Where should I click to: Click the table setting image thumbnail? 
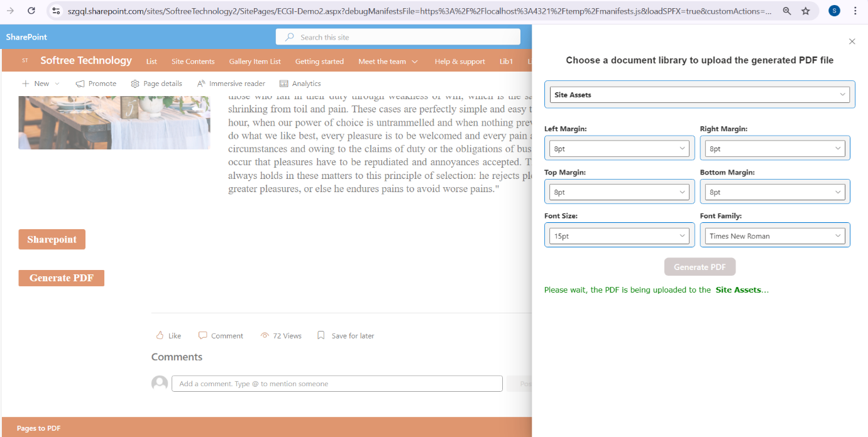coord(114,122)
